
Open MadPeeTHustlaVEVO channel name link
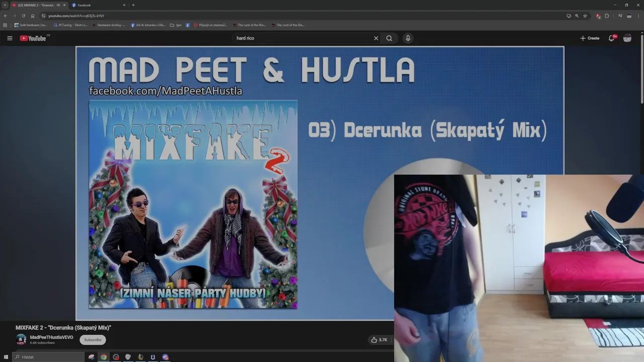click(51, 337)
